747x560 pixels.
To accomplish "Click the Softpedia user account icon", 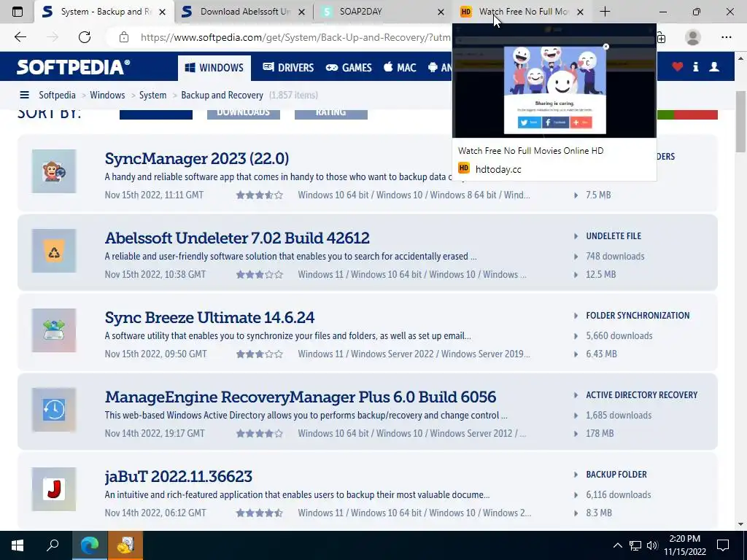I will point(713,66).
